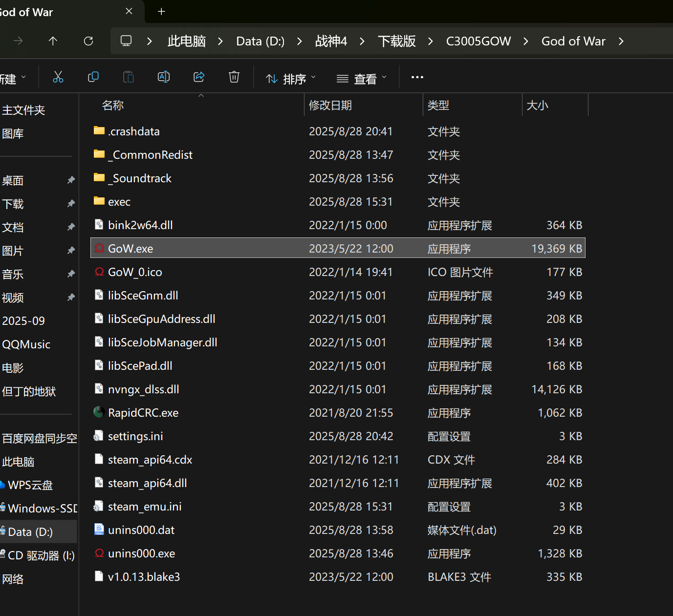Sort by 大小 column header
Image resolution: width=673 pixels, height=616 pixels.
537,106
